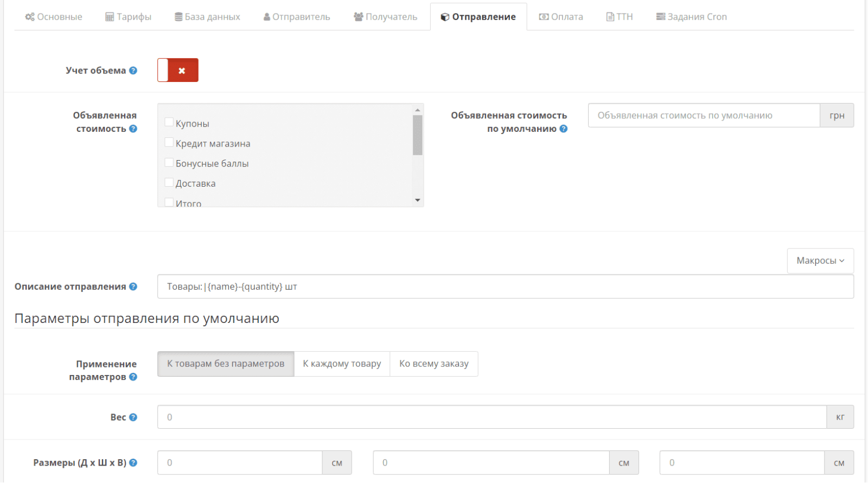Image resolution: width=868 pixels, height=483 pixels.
Task: Click the width dimension input field
Action: click(x=491, y=463)
